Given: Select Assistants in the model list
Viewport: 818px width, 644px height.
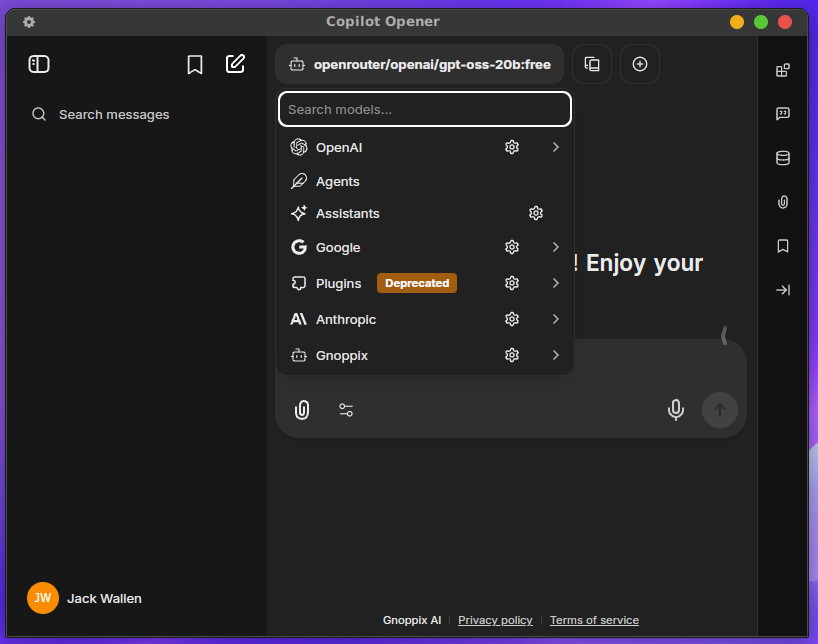Looking at the screenshot, I should click(425, 213).
